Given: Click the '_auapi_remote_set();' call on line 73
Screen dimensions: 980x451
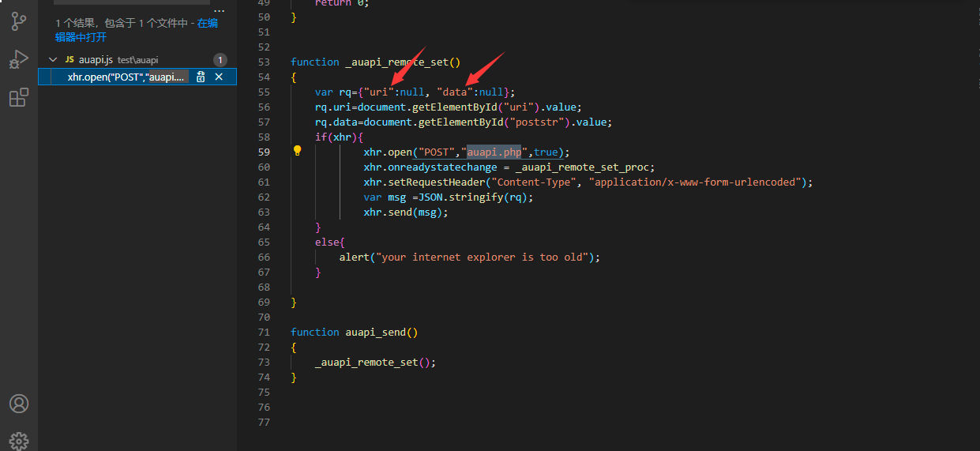Looking at the screenshot, I should click(x=375, y=362).
